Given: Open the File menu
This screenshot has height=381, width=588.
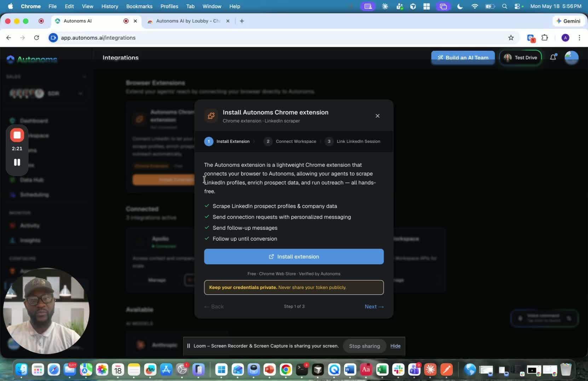Looking at the screenshot, I should (x=52, y=6).
